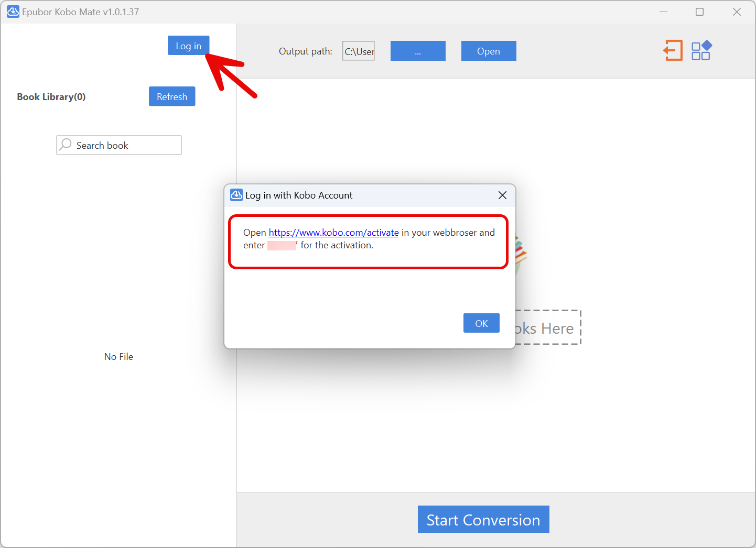This screenshot has height=548, width=756.
Task: Click Start Conversion
Action: tap(483, 519)
